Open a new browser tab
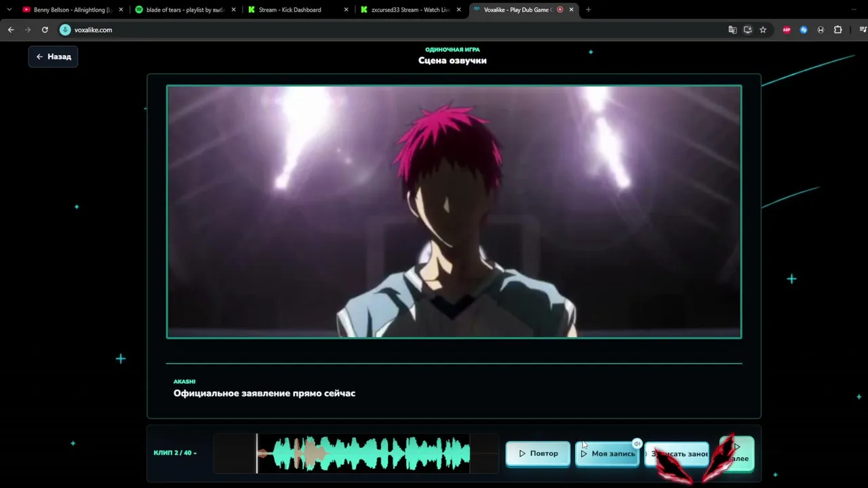The width and height of the screenshot is (868, 488). (x=588, y=9)
